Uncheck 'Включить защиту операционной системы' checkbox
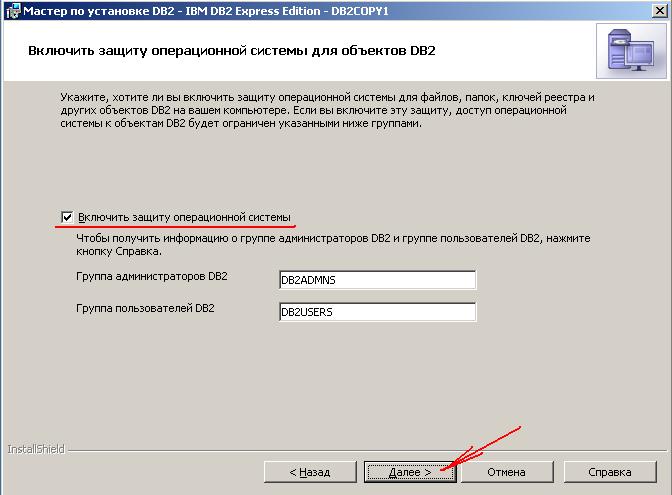The image size is (672, 495). point(67,217)
